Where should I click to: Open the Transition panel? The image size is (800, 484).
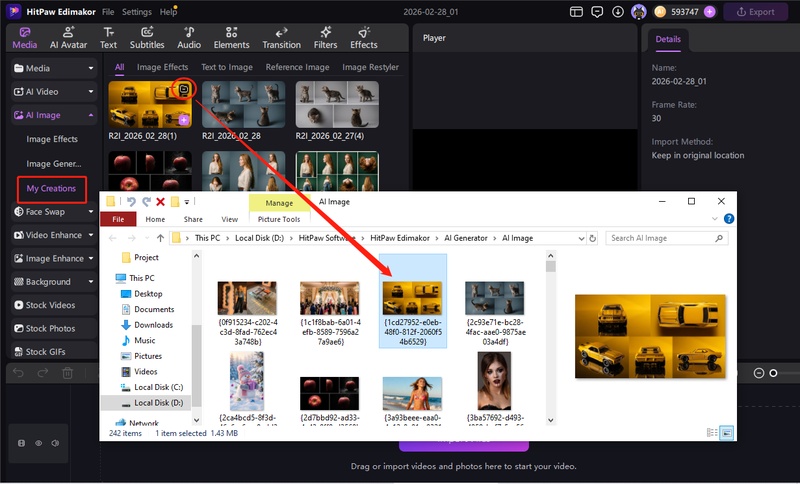pyautogui.click(x=281, y=38)
